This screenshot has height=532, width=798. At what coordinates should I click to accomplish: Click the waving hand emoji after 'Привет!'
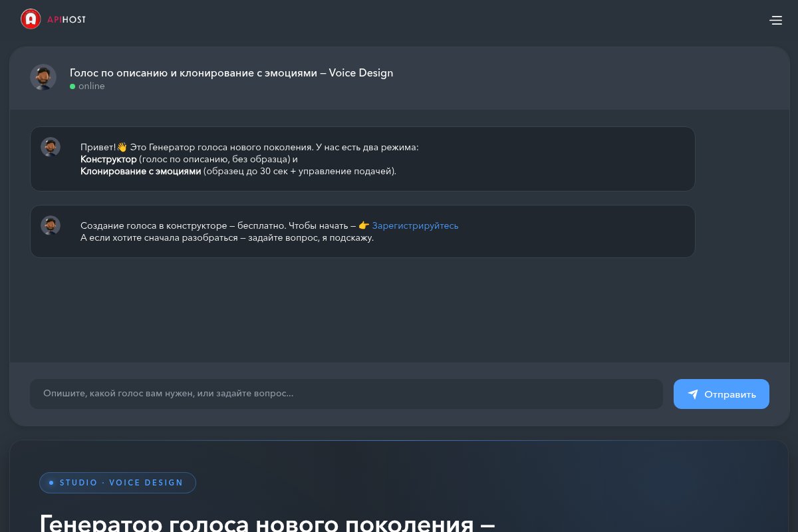(122, 147)
